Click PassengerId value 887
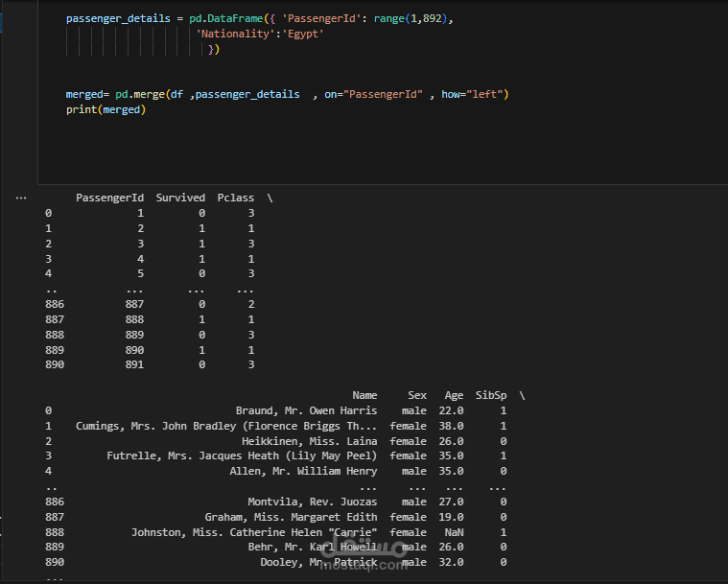Image resolution: width=728 pixels, height=584 pixels. click(134, 305)
